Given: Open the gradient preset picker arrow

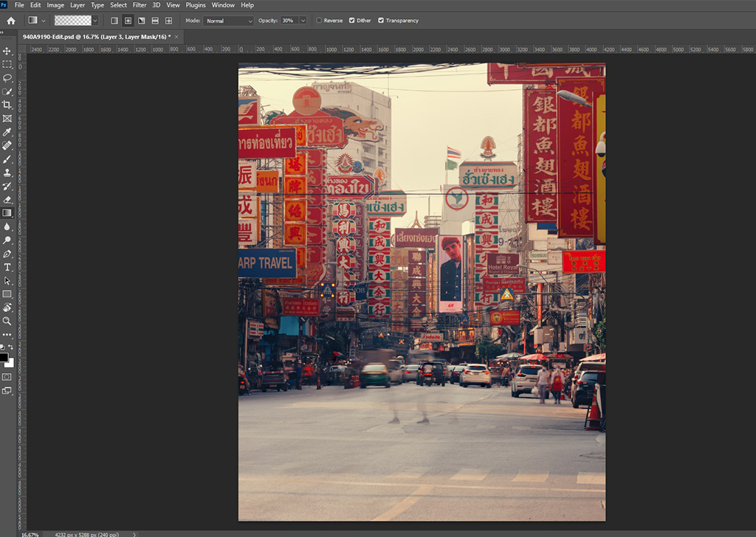Looking at the screenshot, I should pyautogui.click(x=94, y=21).
